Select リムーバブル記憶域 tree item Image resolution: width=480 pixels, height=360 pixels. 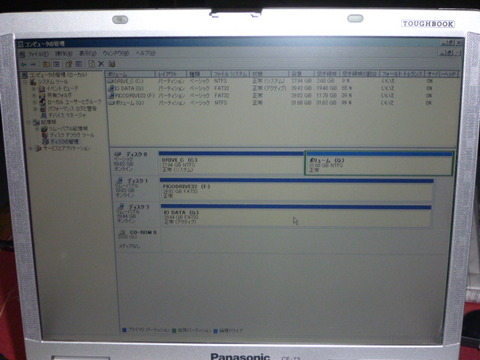pyautogui.click(x=68, y=129)
